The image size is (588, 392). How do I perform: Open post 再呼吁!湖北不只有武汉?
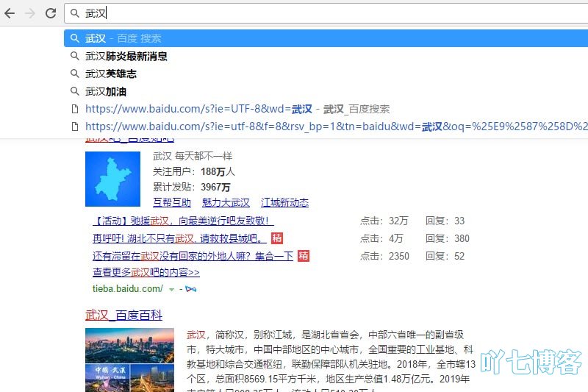179,238
